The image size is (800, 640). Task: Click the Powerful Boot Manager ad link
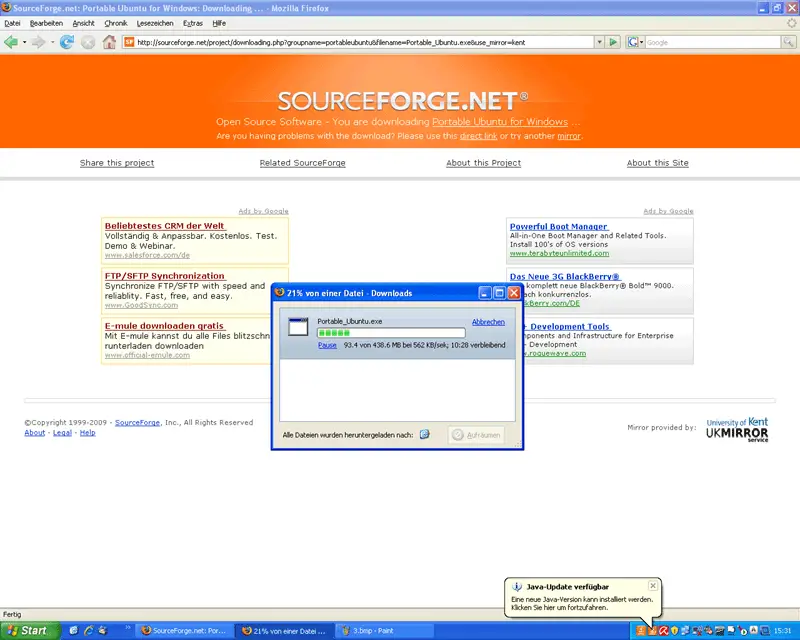559,226
